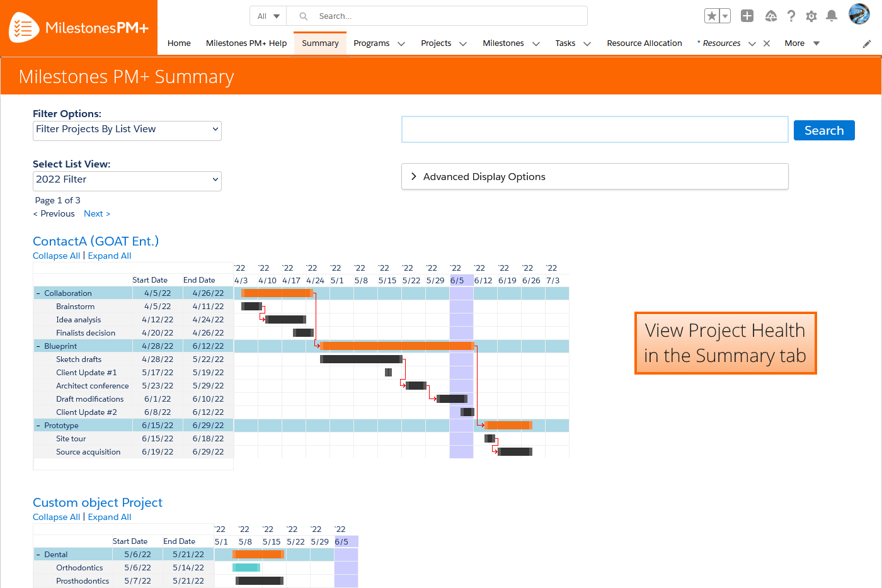The image size is (882, 588).
Task: Open the Guidance Center trailhead icon
Action: [x=770, y=16]
